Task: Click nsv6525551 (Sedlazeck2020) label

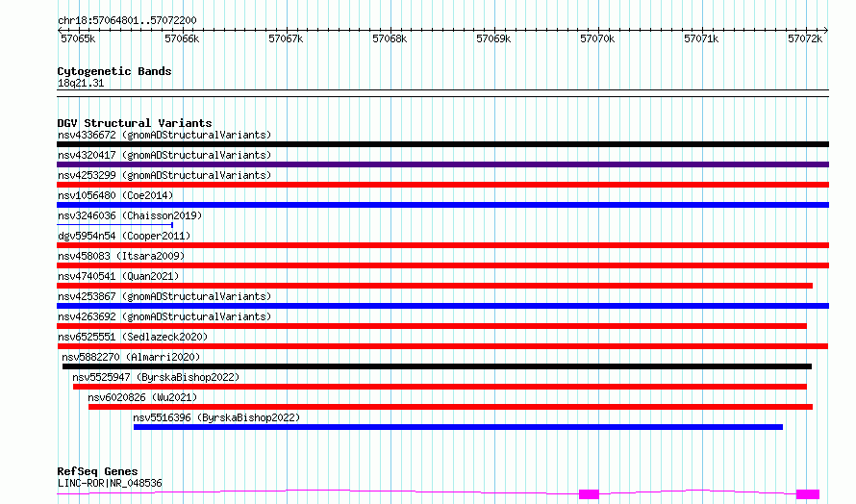Action: [133, 337]
